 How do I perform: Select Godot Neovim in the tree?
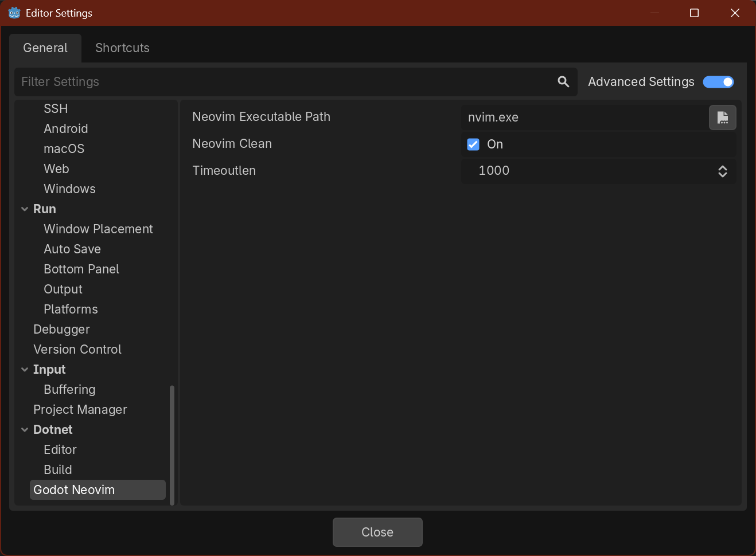coord(98,490)
